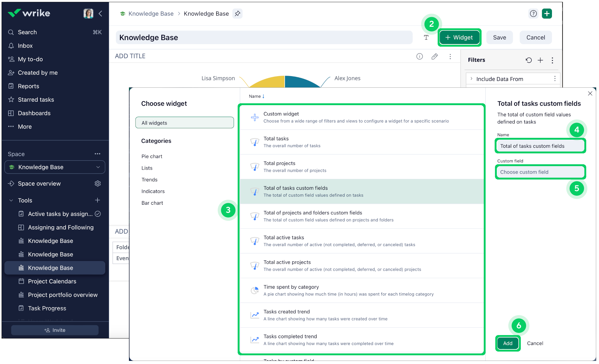
Task: Click the Save button
Action: (x=499, y=37)
